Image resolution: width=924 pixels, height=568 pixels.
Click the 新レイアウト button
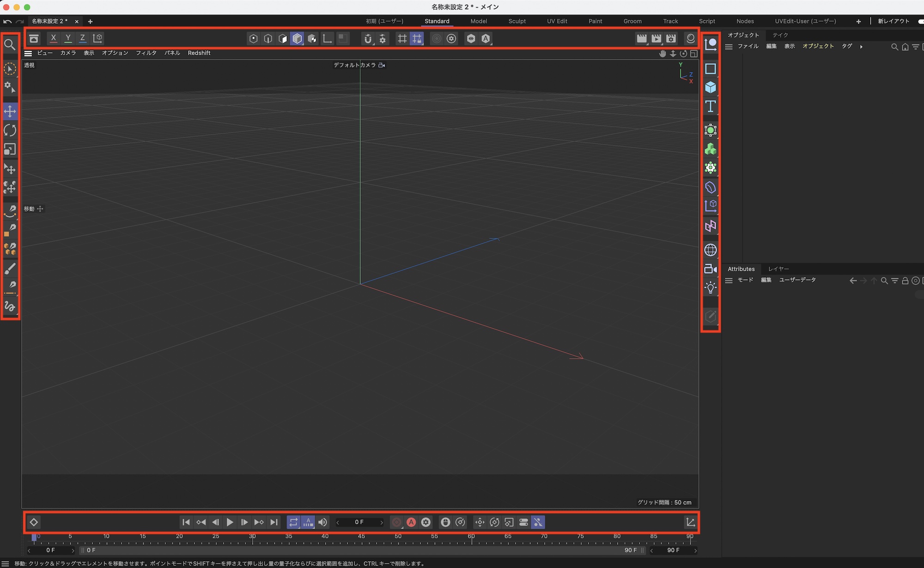(x=894, y=21)
